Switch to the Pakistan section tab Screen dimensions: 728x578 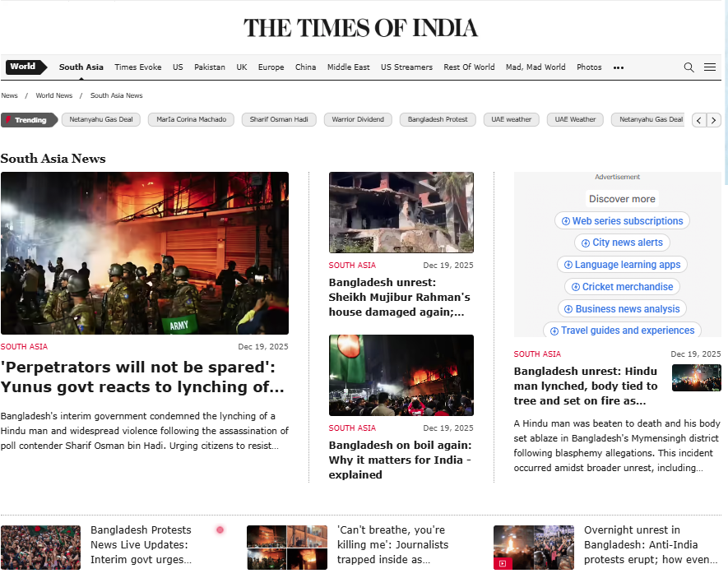click(210, 67)
